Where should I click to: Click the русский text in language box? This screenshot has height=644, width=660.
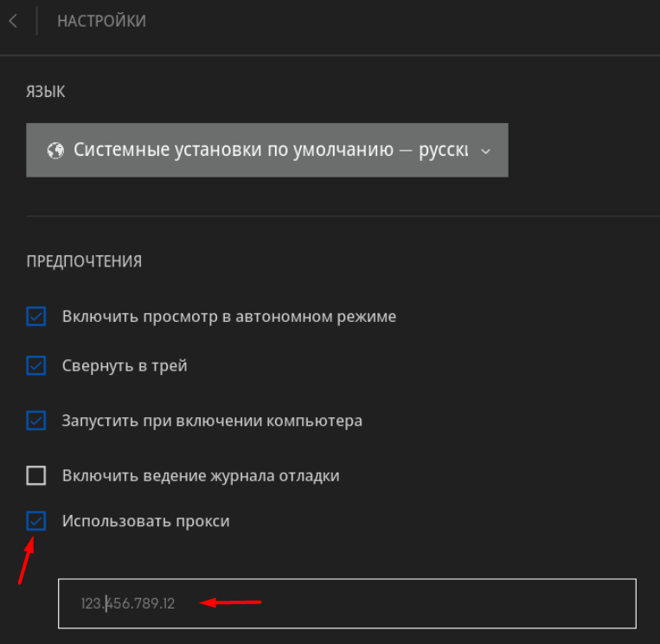tap(444, 151)
